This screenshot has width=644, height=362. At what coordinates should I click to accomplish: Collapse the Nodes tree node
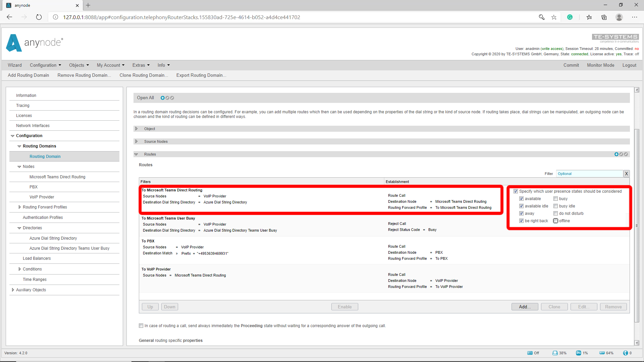coord(19,167)
